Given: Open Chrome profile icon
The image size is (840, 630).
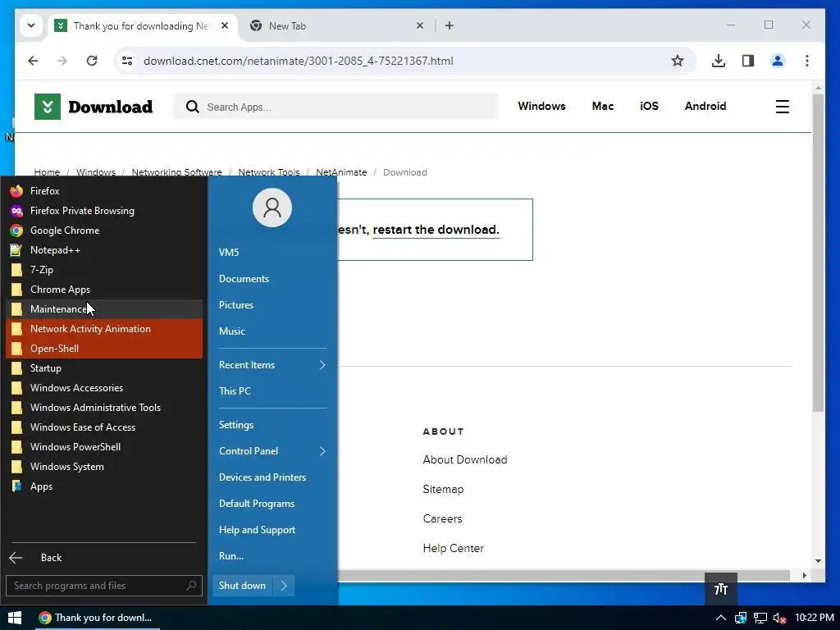Looking at the screenshot, I should 778,61.
